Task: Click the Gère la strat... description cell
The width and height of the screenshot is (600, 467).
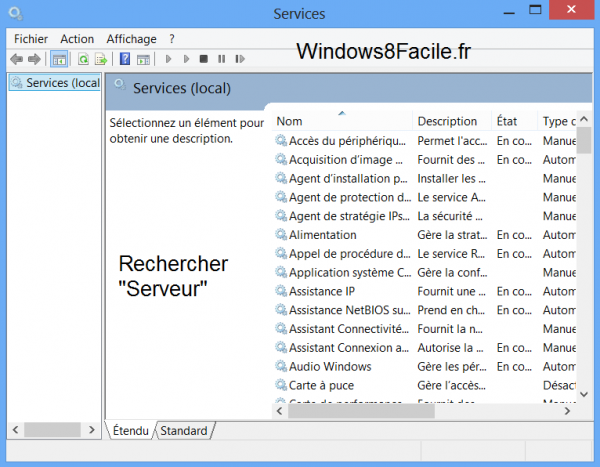Action: pyautogui.click(x=452, y=234)
